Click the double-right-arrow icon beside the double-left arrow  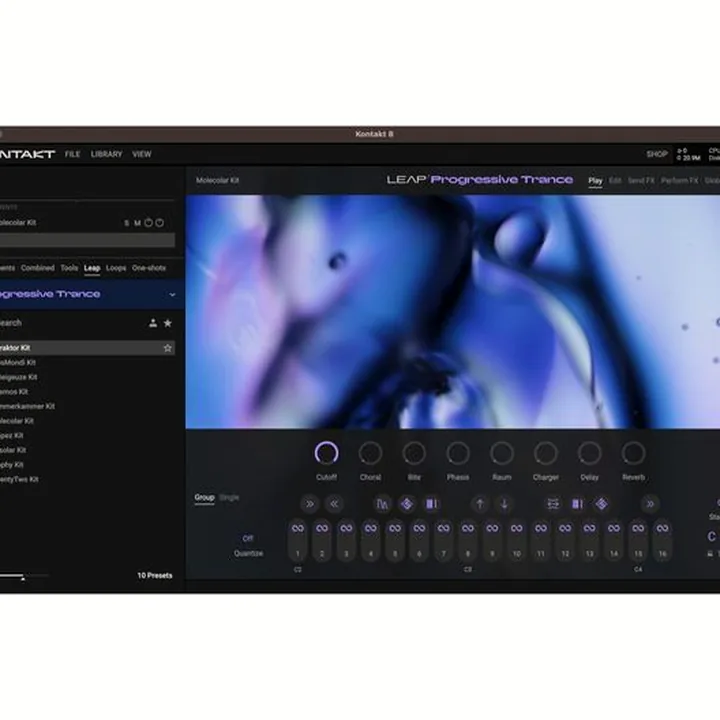pos(310,504)
